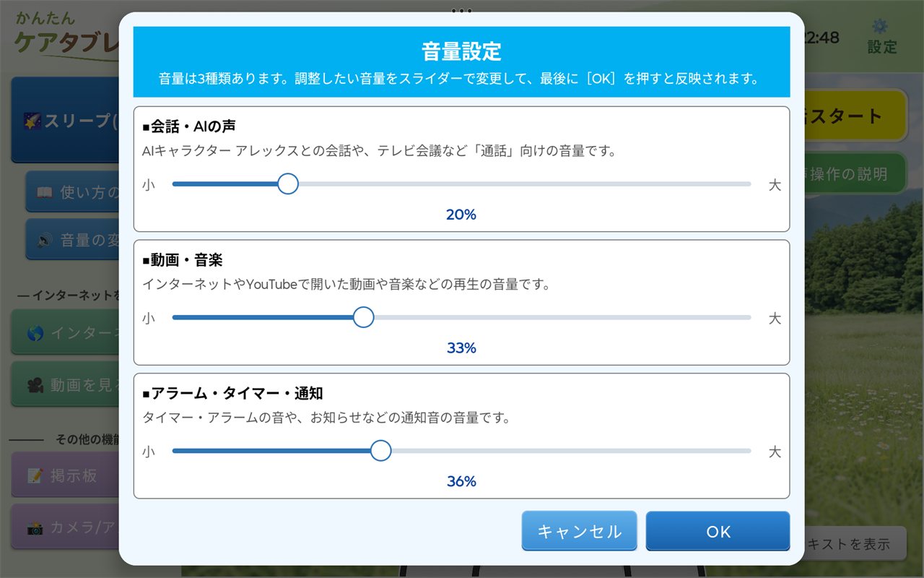
Task: Click the 動画・音楽 volume slider
Action: 461,318
